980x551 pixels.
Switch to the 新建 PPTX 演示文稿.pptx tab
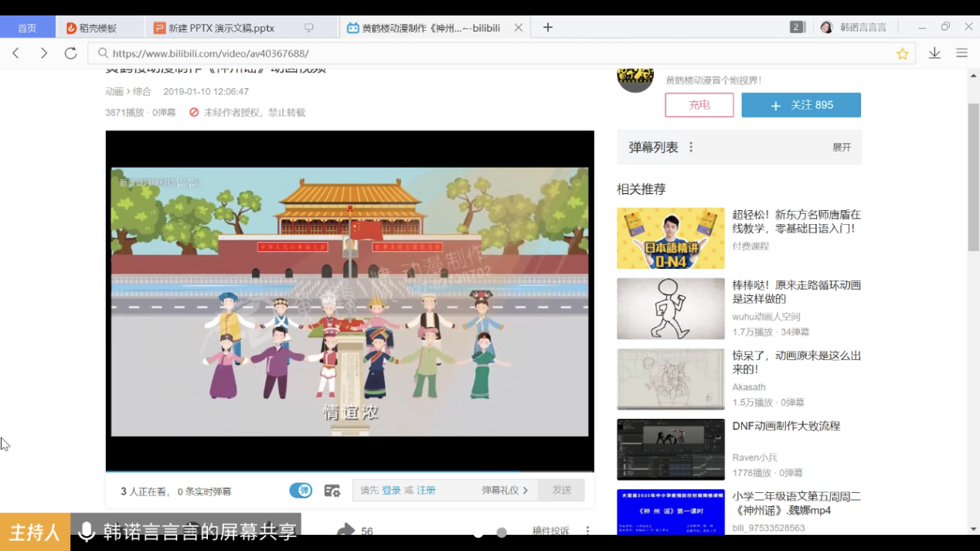click(x=241, y=28)
